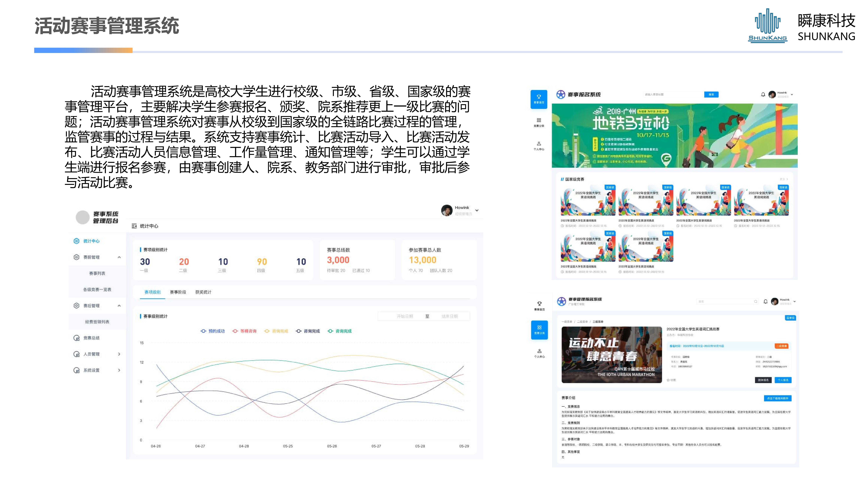Click the 人员管理 sidebar icon
The image size is (868, 488).
pyautogui.click(x=77, y=354)
